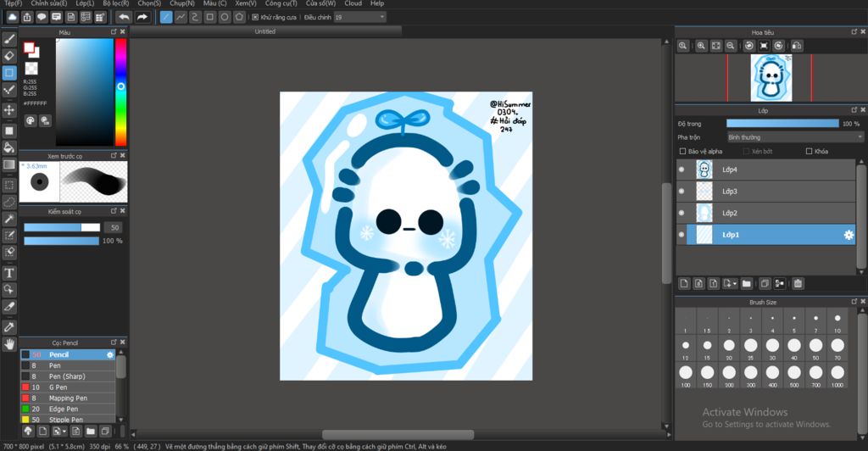Select the Text tool
Viewport: 868px width, 451px height.
click(x=8, y=273)
